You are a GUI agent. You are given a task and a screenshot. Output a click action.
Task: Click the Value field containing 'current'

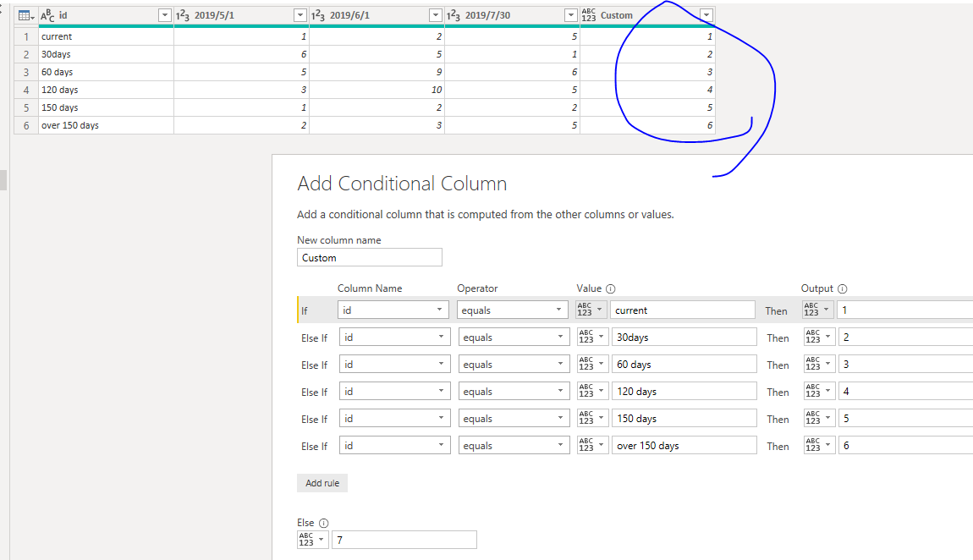683,310
